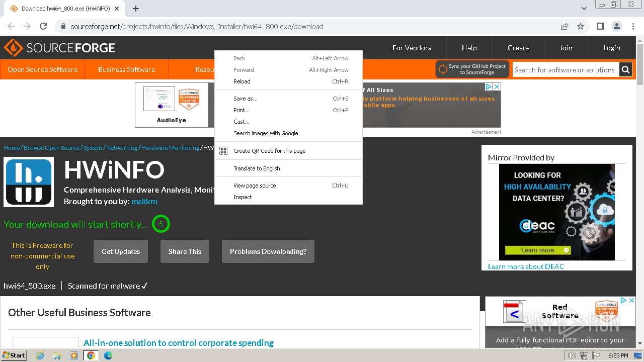Open the side panel icon

point(600,26)
